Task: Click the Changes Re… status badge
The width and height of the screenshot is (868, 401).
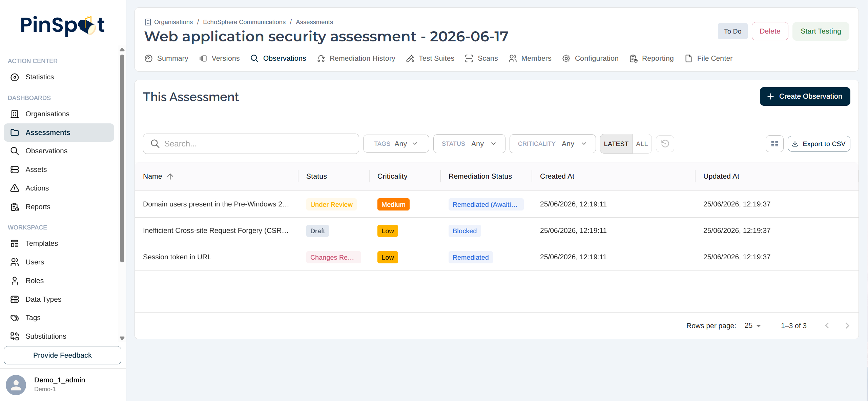Action: 333,257
